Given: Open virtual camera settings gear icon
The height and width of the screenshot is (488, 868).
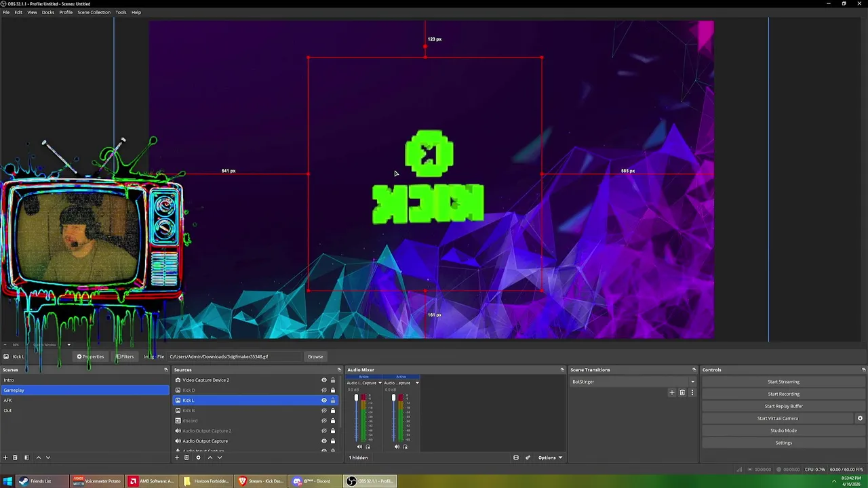Looking at the screenshot, I should [x=860, y=418].
